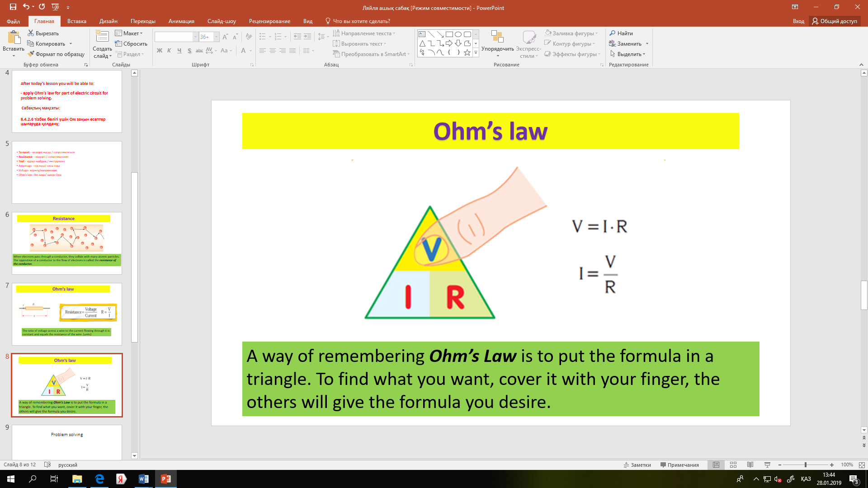Expand Shape Fill (Заливка фигуры) dropdown
Image resolution: width=868 pixels, height=488 pixels.
click(597, 33)
